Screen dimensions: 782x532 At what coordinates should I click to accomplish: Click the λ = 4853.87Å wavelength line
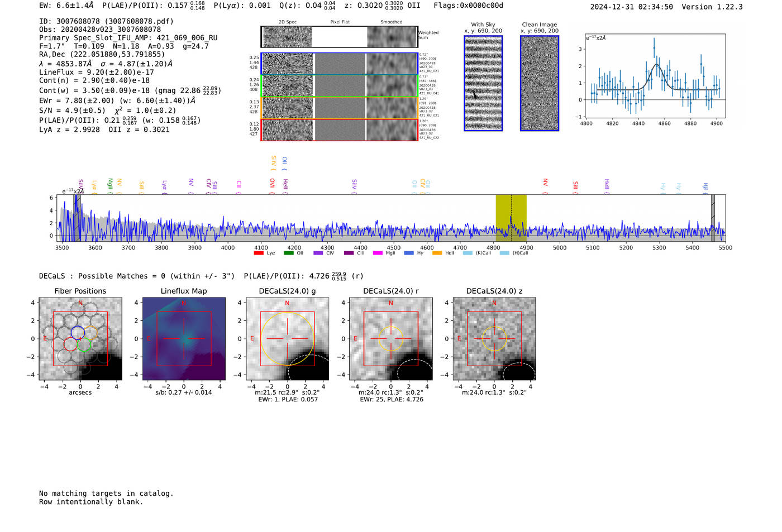(106, 64)
